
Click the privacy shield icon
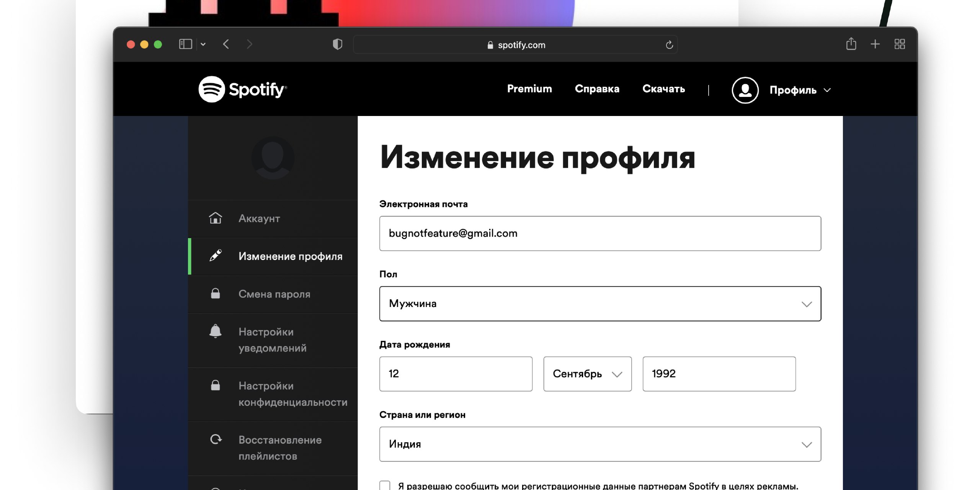tap(337, 44)
